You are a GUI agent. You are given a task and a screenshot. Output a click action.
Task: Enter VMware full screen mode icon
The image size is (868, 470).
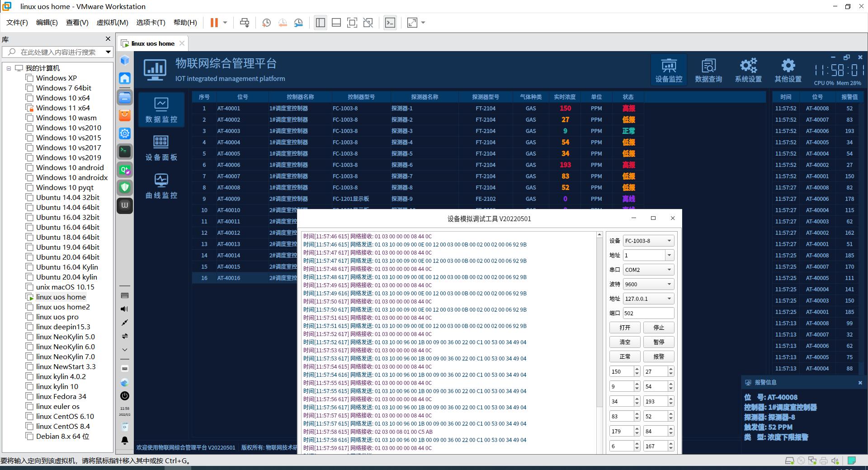[x=352, y=23]
